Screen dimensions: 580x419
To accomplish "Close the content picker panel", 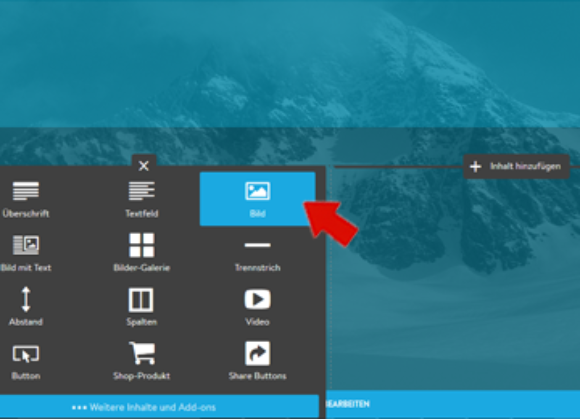I will (144, 165).
